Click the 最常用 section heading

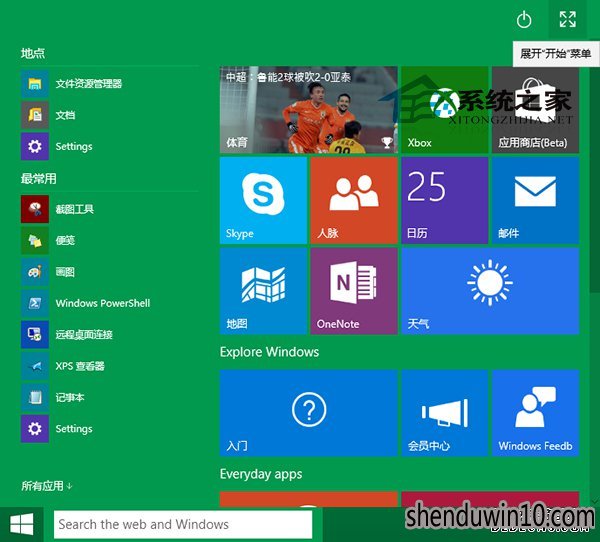point(39,178)
